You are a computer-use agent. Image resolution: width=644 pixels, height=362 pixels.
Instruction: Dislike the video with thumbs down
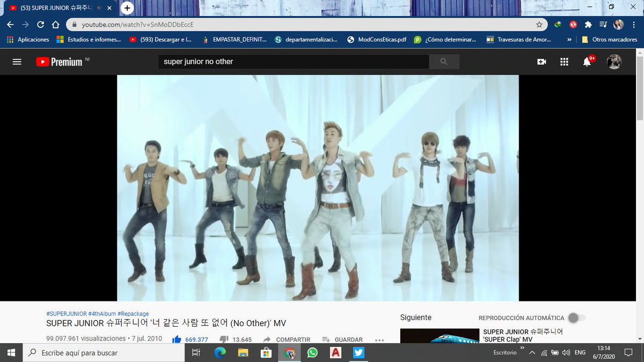(224, 339)
